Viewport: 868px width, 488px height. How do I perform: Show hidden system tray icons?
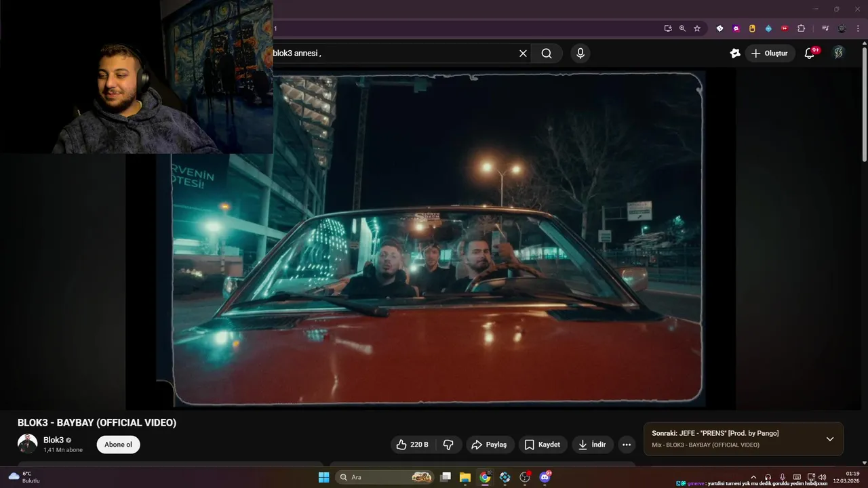[753, 477]
